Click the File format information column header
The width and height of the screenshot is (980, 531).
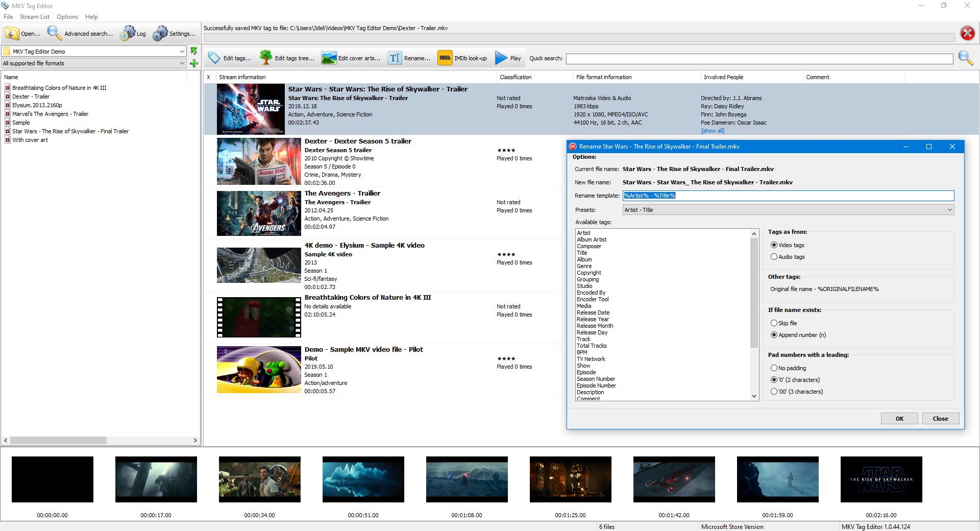[636, 77]
